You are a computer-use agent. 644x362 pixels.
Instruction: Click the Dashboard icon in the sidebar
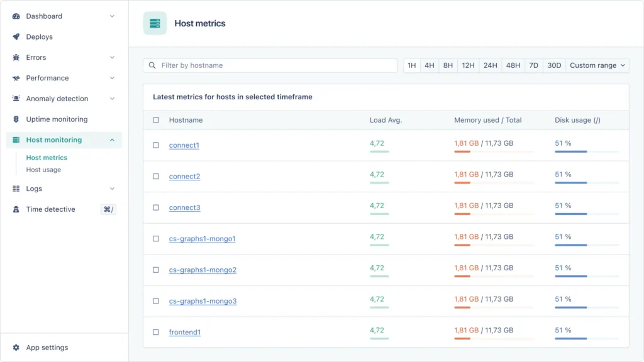pos(16,16)
